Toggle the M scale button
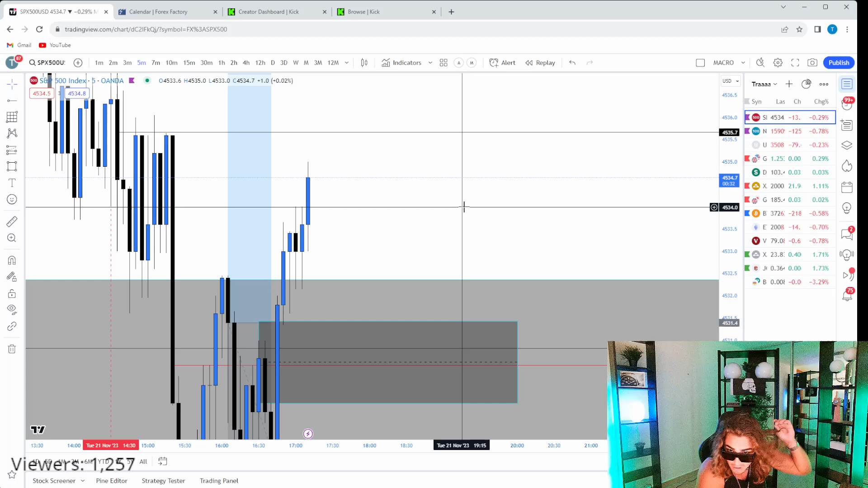This screenshot has height=488, width=868. [x=472, y=63]
